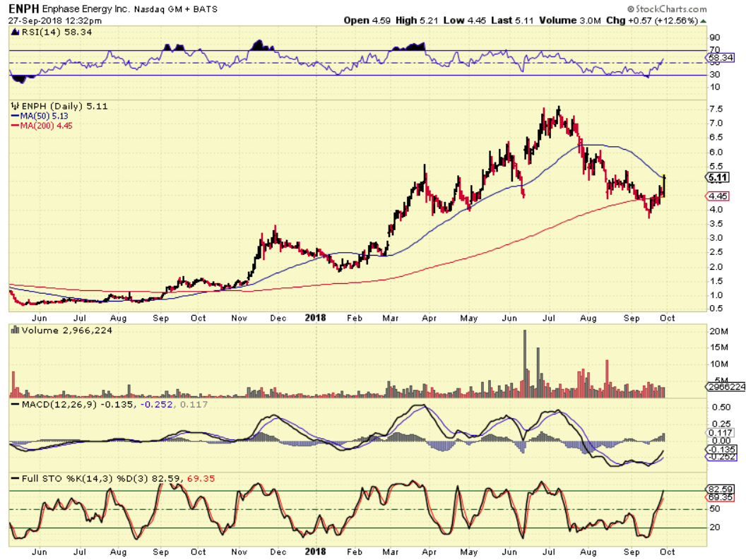Click the Volume 2,966,224 panel label
Screen dimensions: 746x560
tap(66, 330)
